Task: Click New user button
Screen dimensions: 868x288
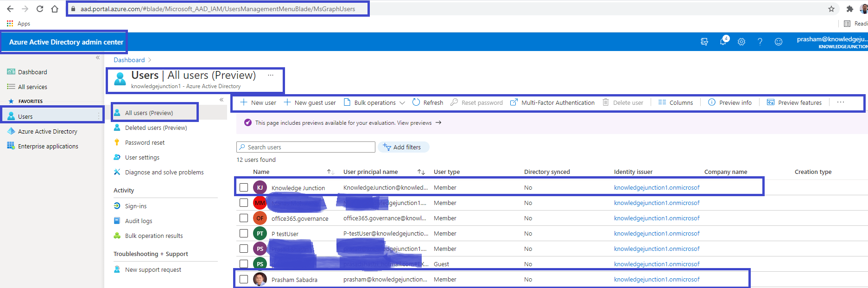Action: click(258, 102)
